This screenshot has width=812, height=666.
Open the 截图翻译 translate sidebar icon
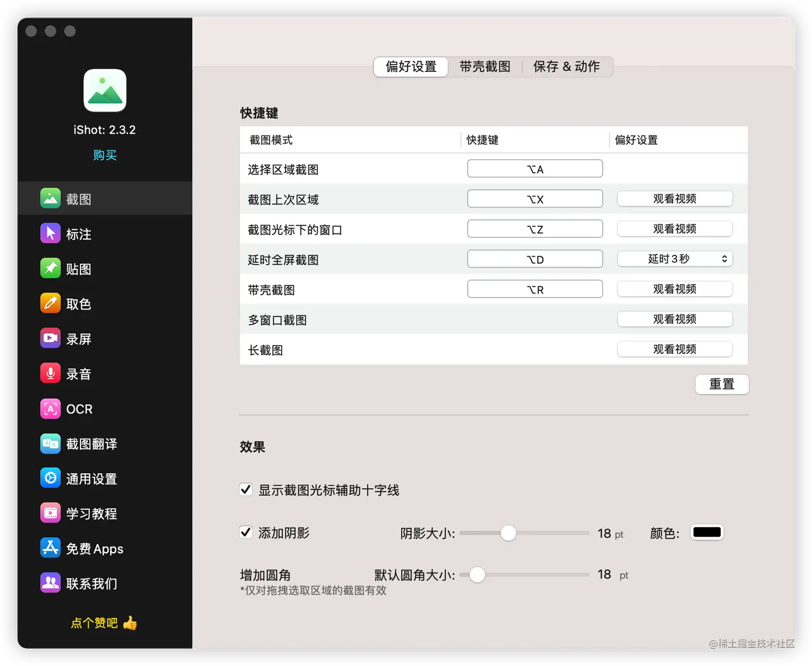50,443
